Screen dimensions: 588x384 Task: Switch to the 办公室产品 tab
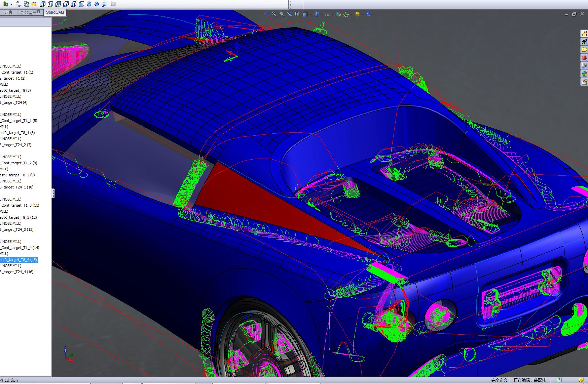[30, 12]
